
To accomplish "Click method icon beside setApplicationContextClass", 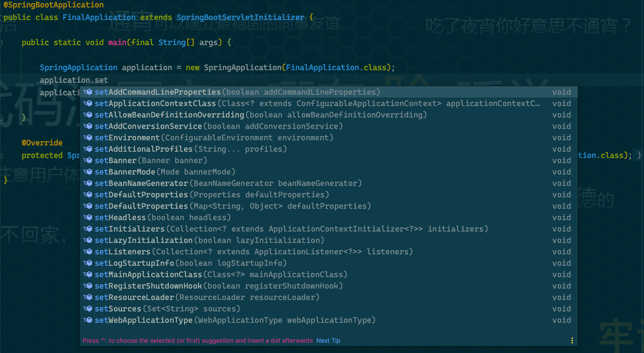I will click(x=88, y=103).
